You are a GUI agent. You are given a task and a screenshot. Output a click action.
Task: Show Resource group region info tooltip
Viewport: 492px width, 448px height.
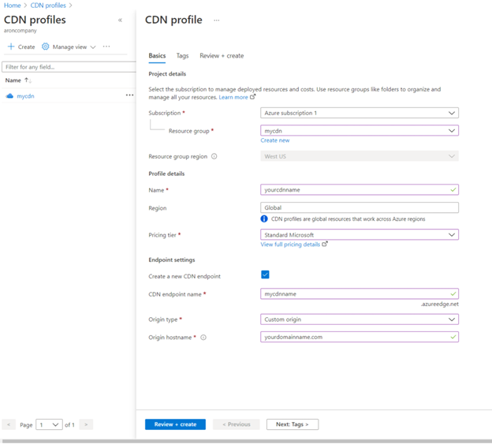click(x=214, y=156)
